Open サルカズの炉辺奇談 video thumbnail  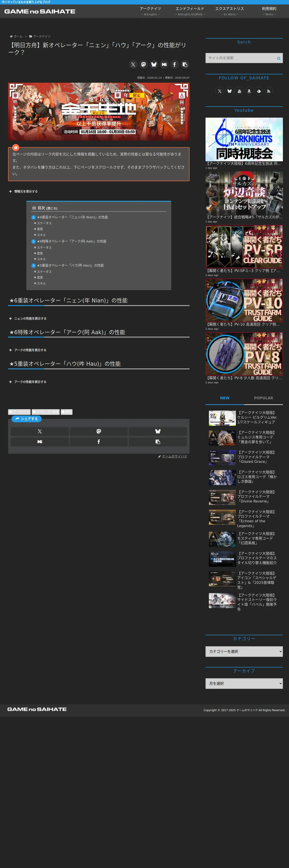coord(244,193)
